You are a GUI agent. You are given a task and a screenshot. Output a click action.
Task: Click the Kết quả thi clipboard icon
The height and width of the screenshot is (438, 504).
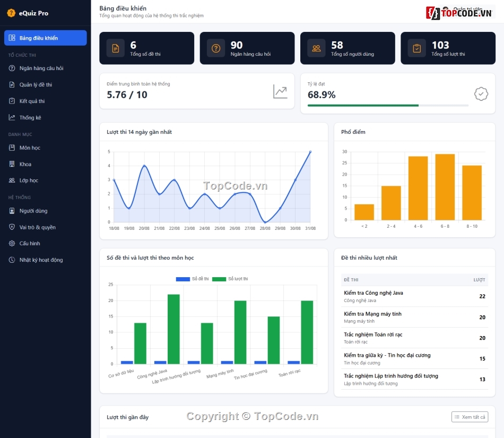[x=12, y=101]
